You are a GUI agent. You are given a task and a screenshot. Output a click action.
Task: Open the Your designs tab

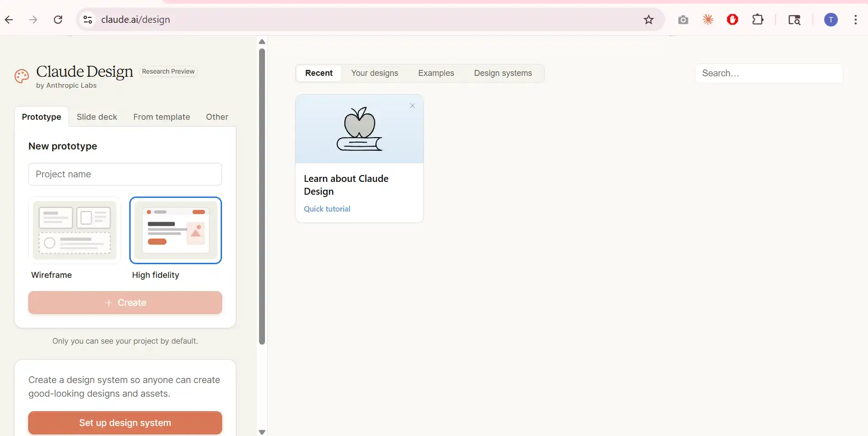[x=375, y=73]
